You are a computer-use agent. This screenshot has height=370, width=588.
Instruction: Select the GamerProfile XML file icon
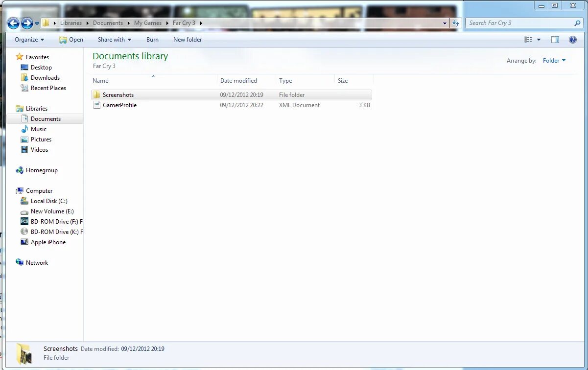click(96, 105)
